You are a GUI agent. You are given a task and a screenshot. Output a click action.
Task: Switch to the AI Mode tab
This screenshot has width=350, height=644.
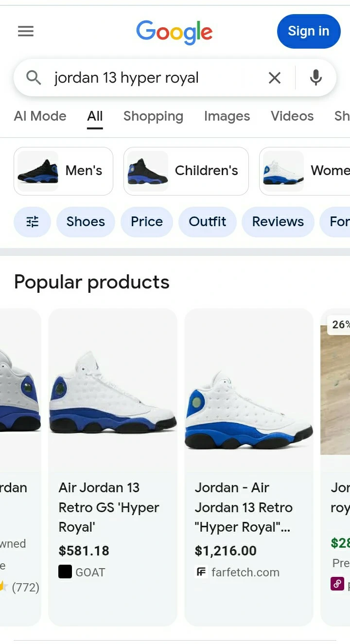pos(40,116)
